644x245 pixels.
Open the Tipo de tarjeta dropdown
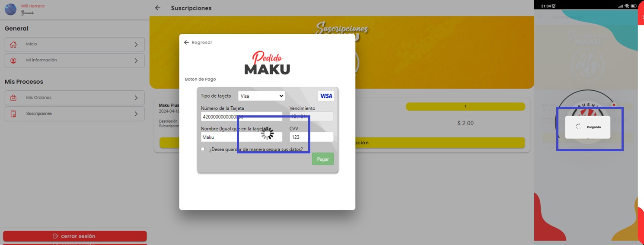pyautogui.click(x=261, y=96)
